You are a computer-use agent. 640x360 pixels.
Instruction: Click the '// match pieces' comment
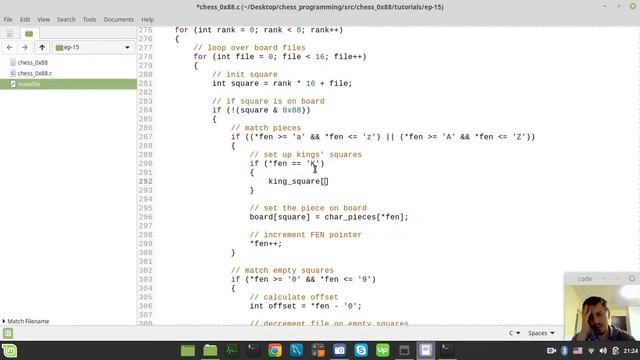click(266, 128)
